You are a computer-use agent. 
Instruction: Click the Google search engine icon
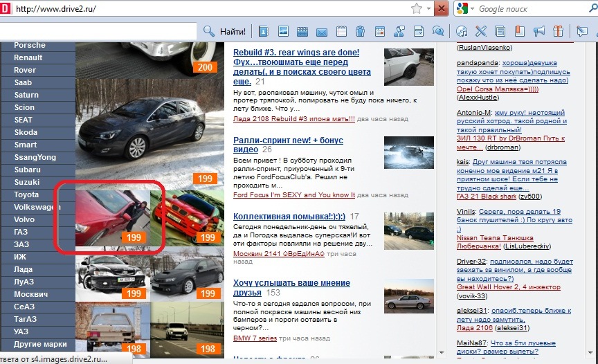coord(462,8)
